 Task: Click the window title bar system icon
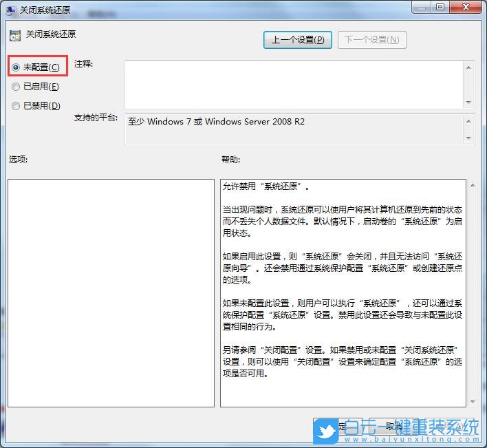[x=11, y=10]
